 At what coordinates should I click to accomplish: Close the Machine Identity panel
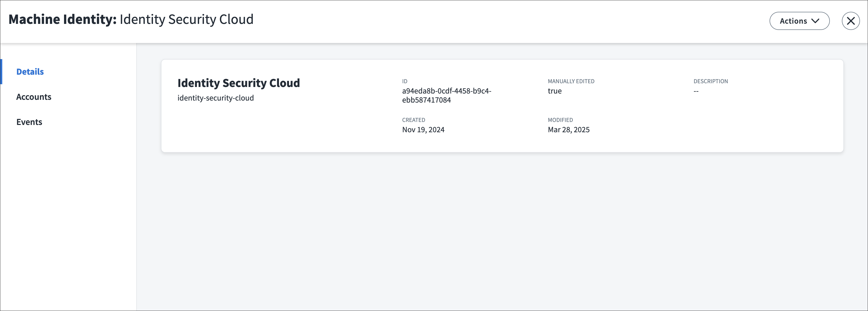(850, 21)
